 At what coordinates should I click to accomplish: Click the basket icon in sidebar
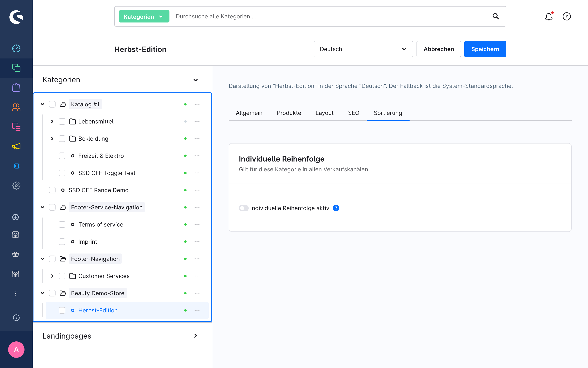[x=16, y=254]
